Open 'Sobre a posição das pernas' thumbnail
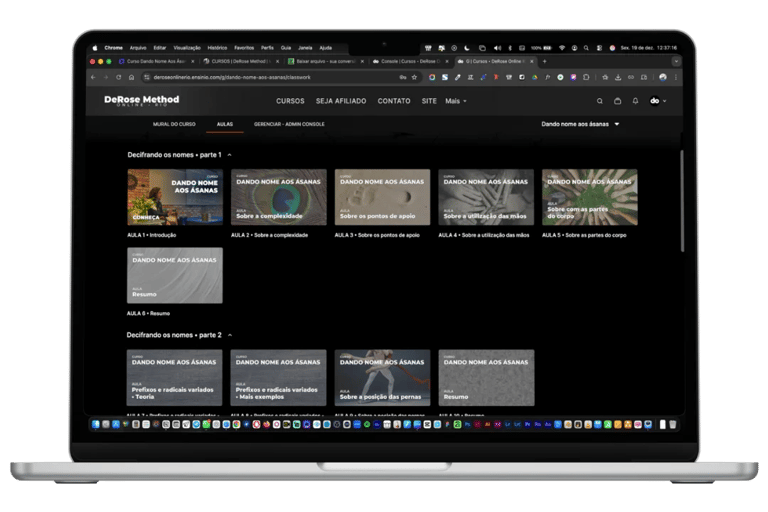 (383, 378)
